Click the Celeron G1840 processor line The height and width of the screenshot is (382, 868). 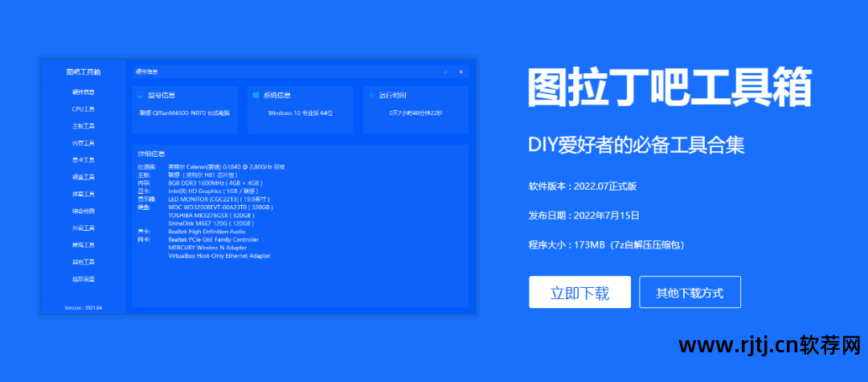pos(227,166)
